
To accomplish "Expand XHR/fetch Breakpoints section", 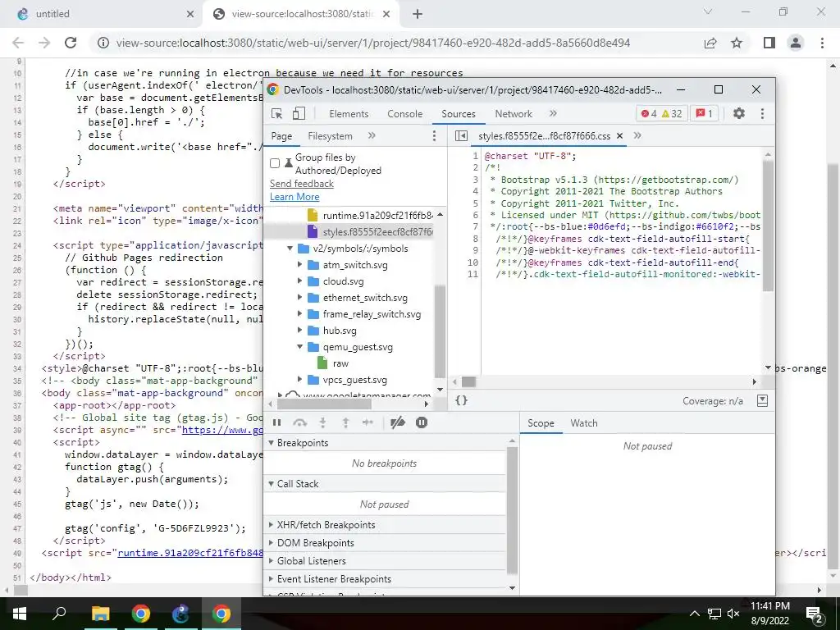I will pyautogui.click(x=271, y=525).
